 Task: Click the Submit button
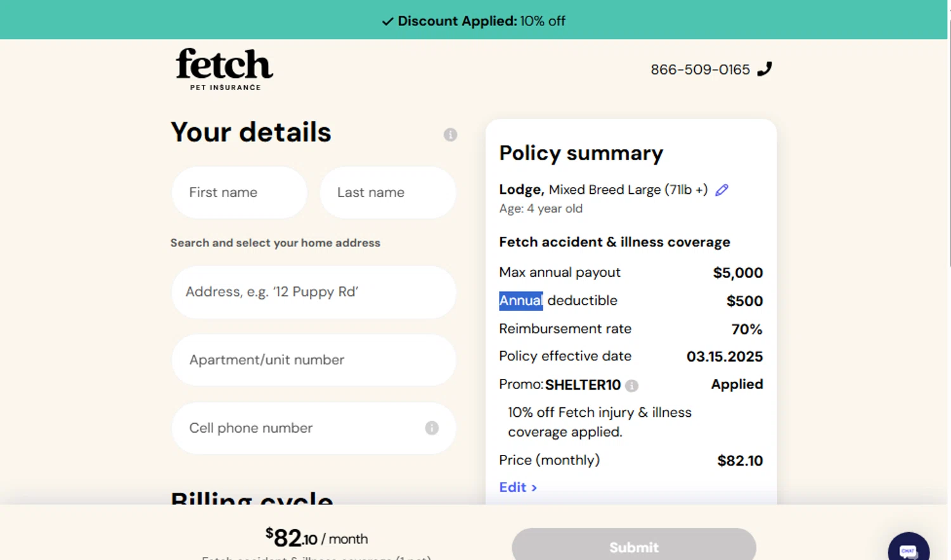pos(634,546)
